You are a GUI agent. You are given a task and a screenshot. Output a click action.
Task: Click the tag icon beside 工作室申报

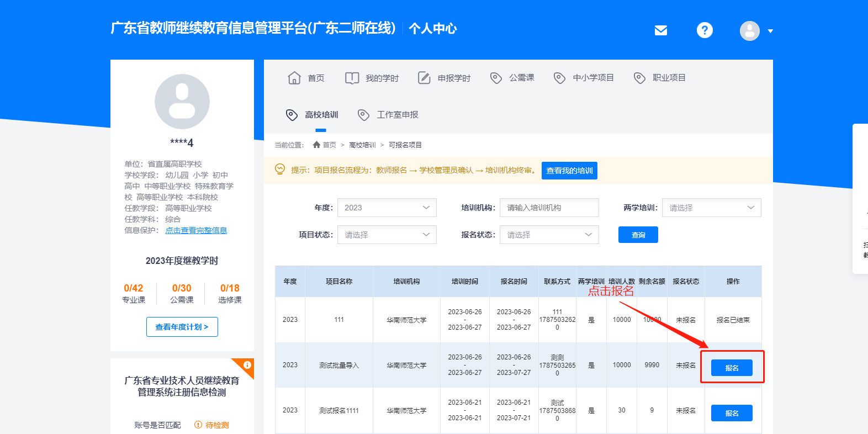tap(363, 115)
